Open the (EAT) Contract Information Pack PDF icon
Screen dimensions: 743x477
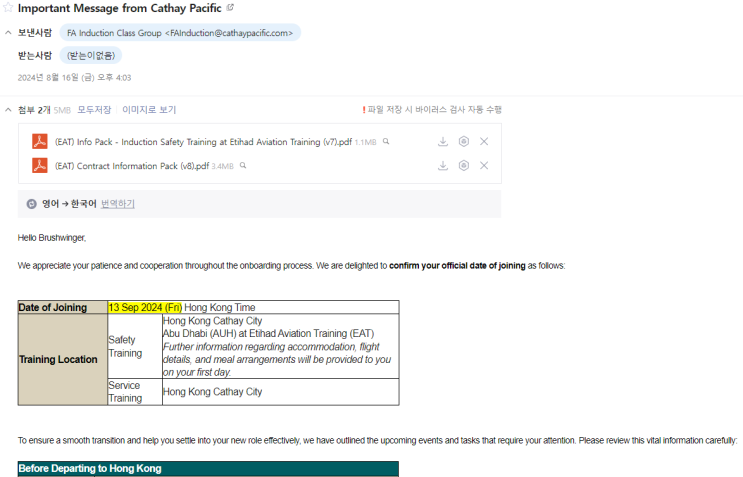click(40, 165)
